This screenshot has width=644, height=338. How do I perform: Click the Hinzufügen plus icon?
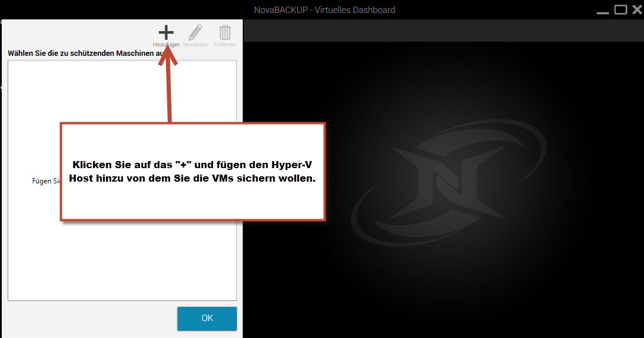coord(166,32)
